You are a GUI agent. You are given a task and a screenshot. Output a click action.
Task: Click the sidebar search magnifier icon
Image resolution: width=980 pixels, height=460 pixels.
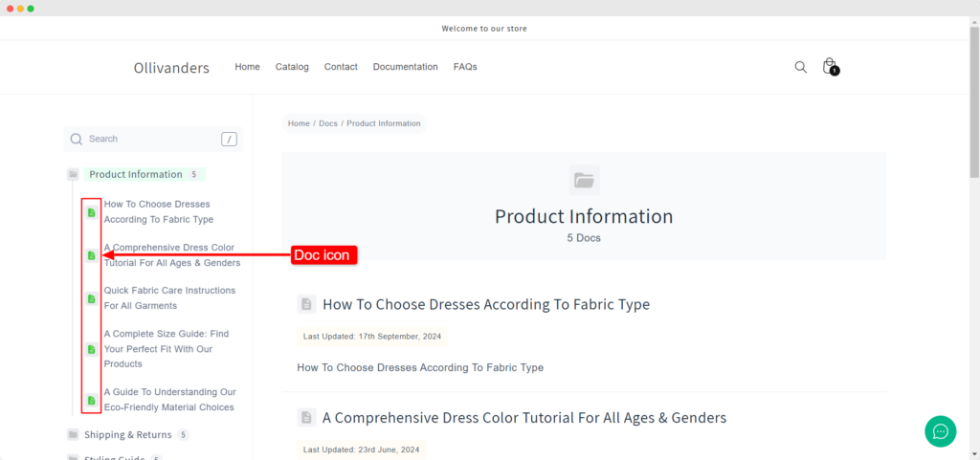pos(77,140)
